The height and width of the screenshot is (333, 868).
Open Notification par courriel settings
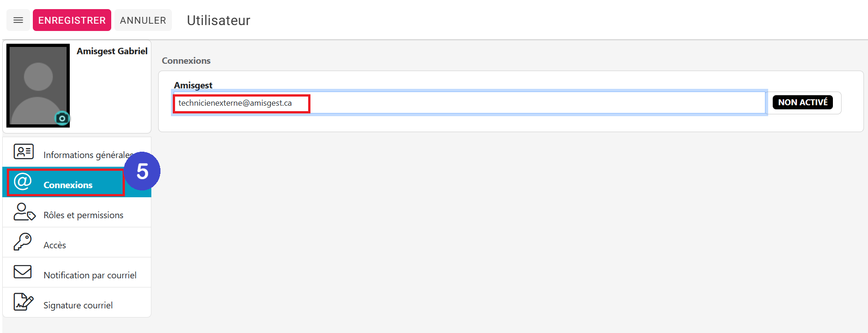[x=77, y=272]
